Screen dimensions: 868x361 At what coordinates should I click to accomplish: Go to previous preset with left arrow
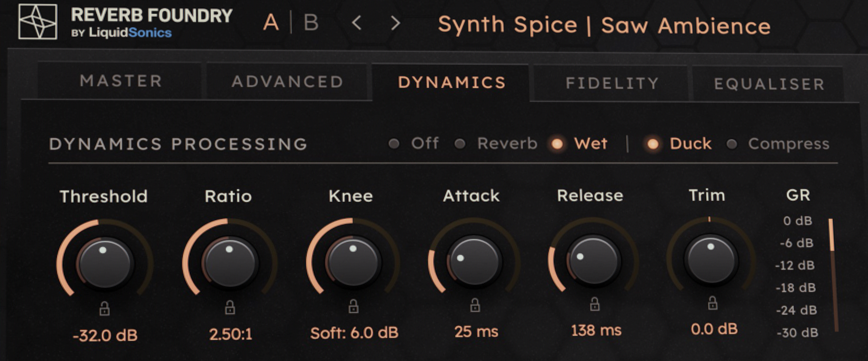click(357, 23)
